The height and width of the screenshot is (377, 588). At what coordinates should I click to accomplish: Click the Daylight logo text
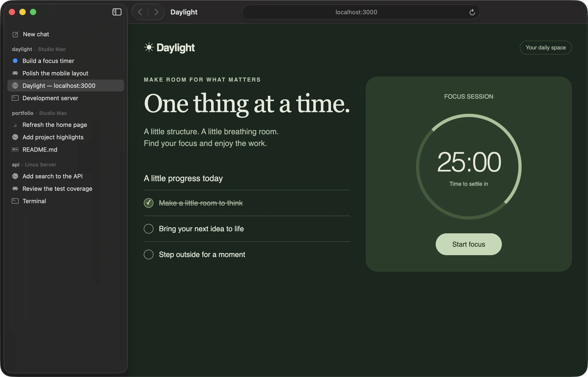(x=175, y=48)
